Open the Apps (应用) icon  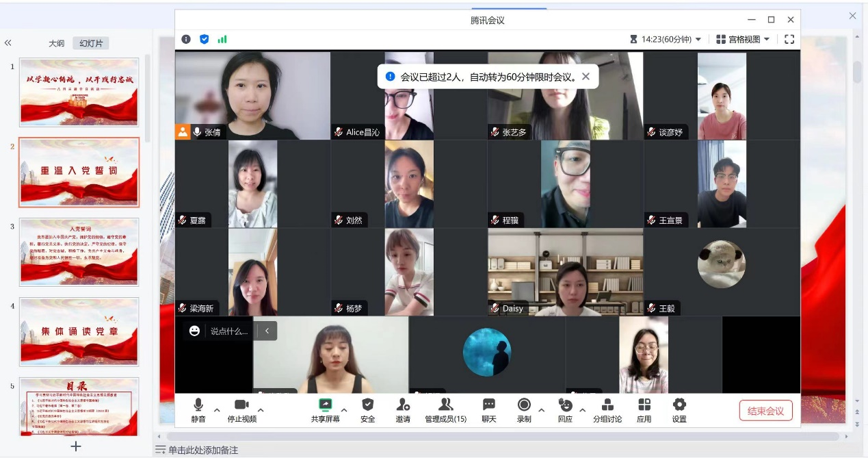click(x=644, y=405)
